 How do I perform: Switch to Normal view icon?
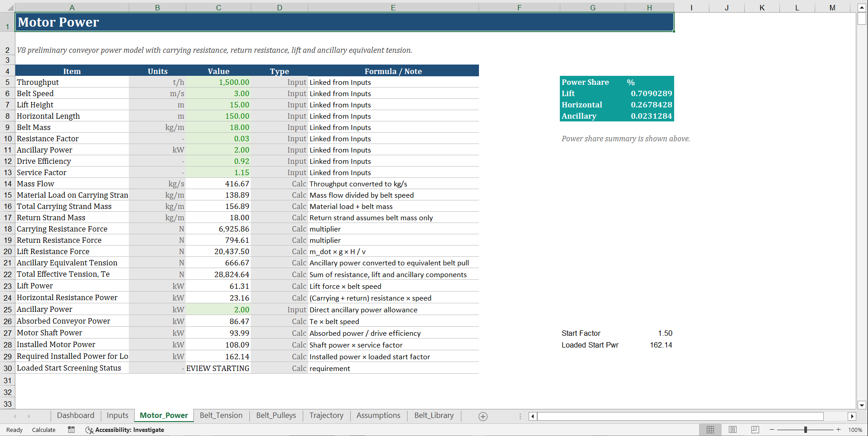point(710,429)
